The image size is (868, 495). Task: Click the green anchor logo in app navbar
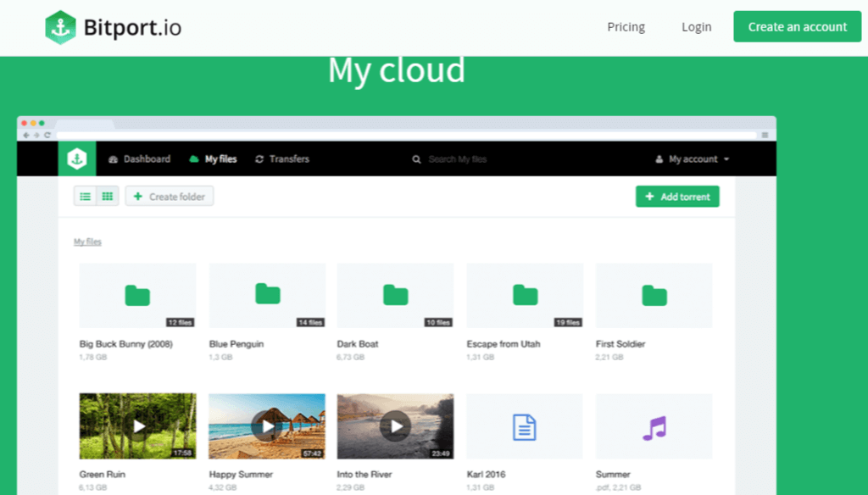tap(77, 159)
